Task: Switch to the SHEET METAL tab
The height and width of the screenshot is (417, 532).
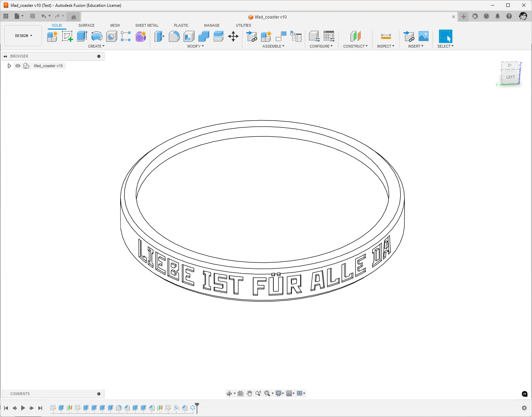Action: (147, 25)
